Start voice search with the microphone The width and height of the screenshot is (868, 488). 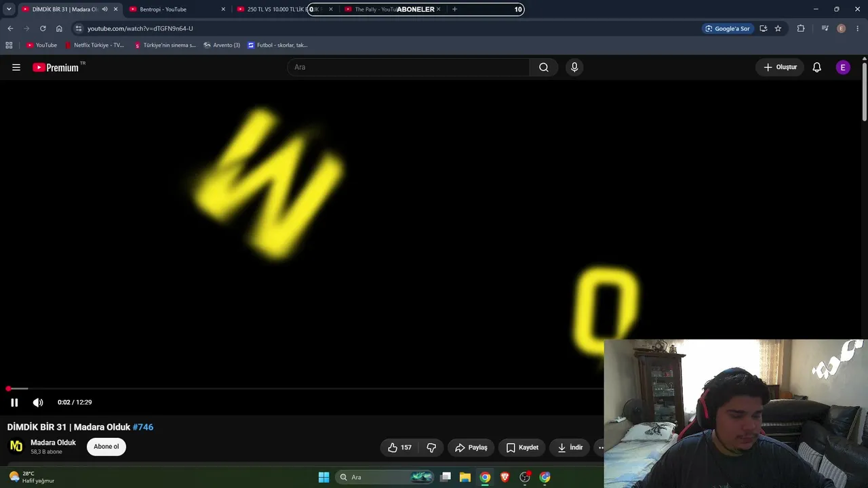(574, 67)
